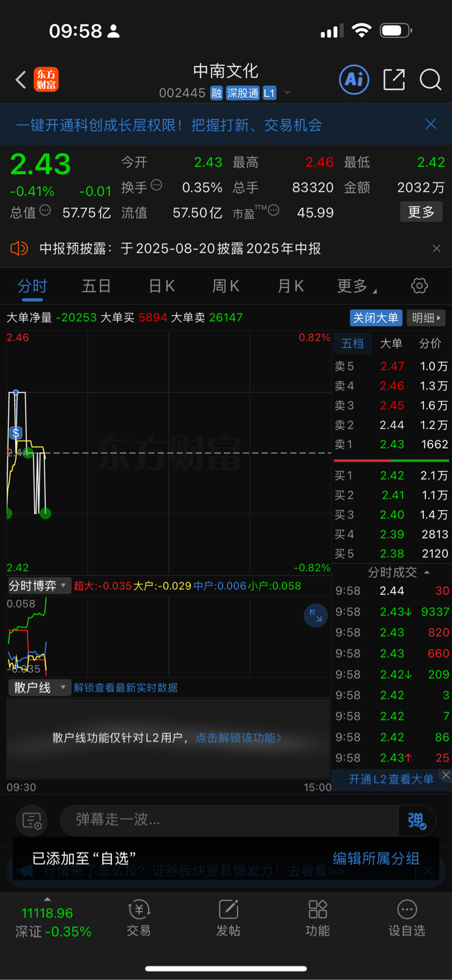Click 点击解锁该功能 link
Image resolution: width=452 pixels, height=980 pixels.
pyautogui.click(x=238, y=738)
